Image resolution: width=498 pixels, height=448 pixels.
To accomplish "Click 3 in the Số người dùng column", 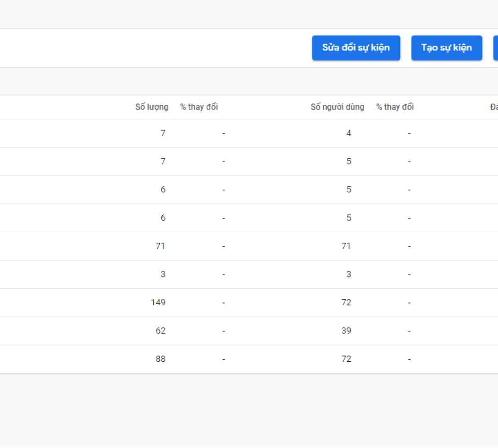I will point(349,274).
